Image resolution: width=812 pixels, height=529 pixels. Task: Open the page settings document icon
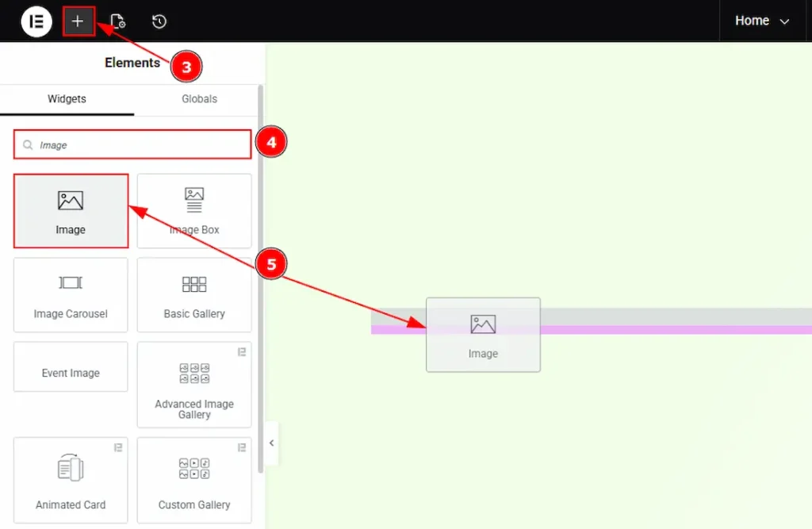[117, 21]
